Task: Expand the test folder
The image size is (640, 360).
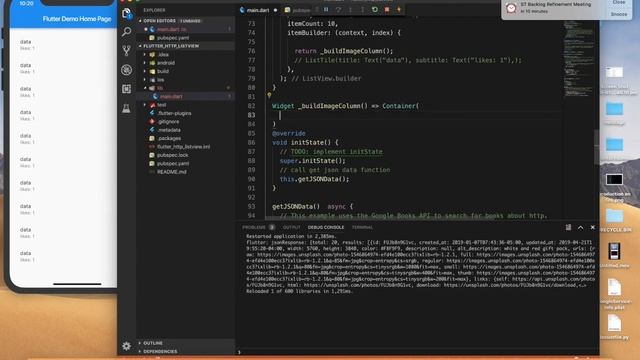Action: pos(161,105)
